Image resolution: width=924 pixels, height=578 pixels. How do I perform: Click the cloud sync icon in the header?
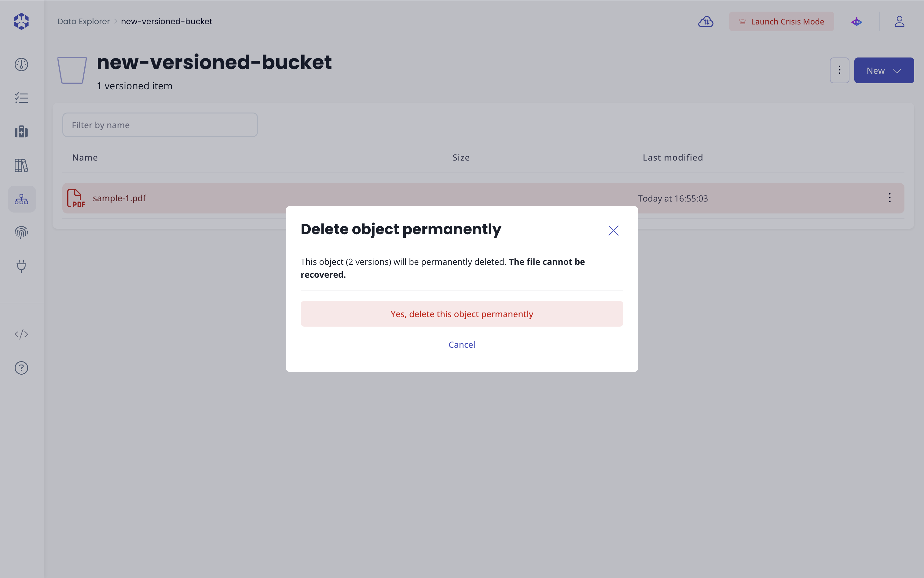[706, 21]
